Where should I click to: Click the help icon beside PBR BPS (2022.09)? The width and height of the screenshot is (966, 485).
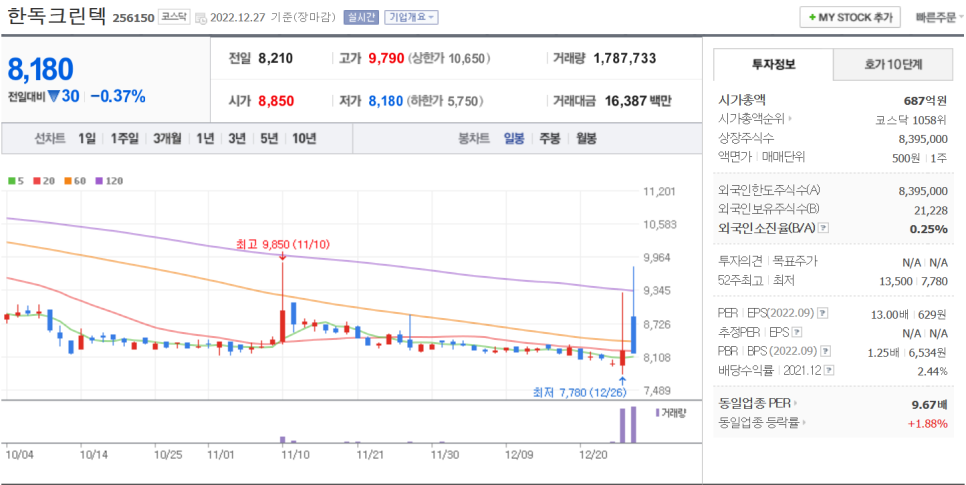826,351
